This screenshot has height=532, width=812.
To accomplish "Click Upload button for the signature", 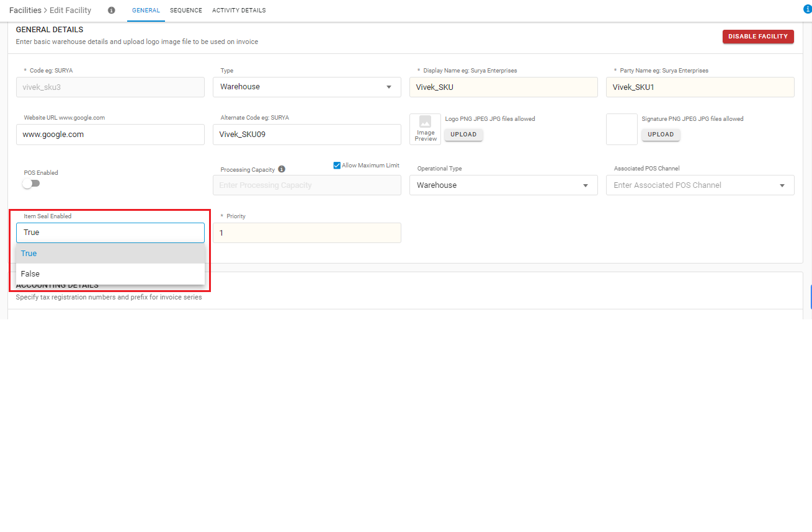I will click(661, 135).
